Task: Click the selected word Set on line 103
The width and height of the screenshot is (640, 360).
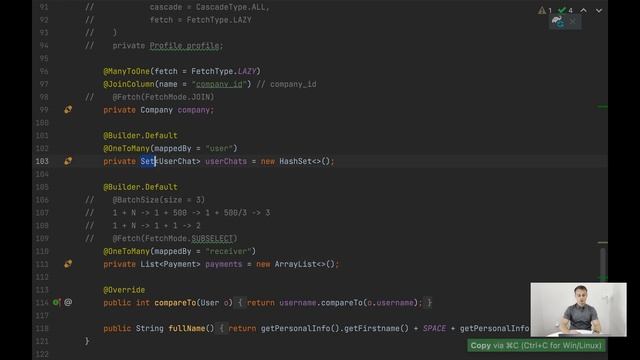Action: [148, 161]
